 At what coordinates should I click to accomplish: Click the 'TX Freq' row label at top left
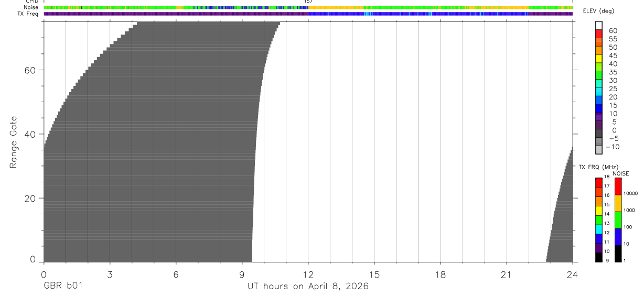pyautogui.click(x=29, y=14)
